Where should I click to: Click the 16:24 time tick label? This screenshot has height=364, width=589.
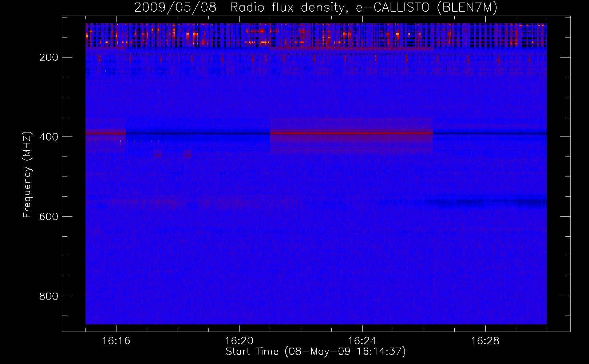pyautogui.click(x=362, y=341)
